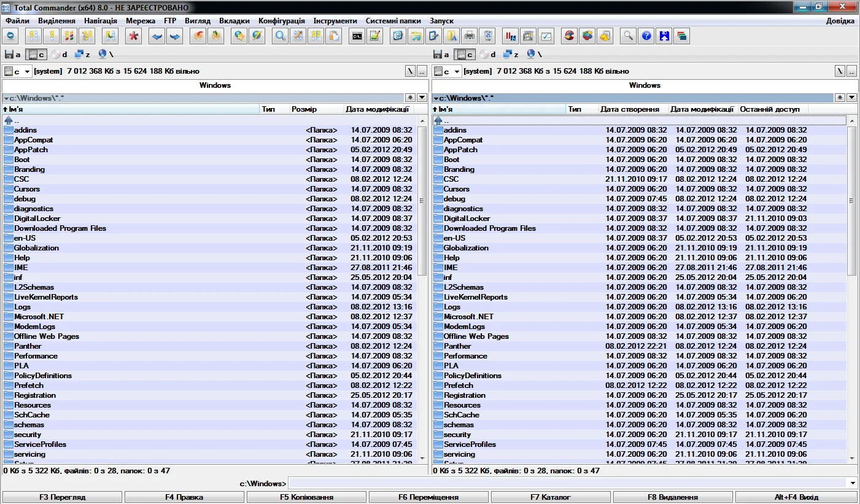Click the checklist window toolbar icon
The image size is (860, 504).
(545, 36)
